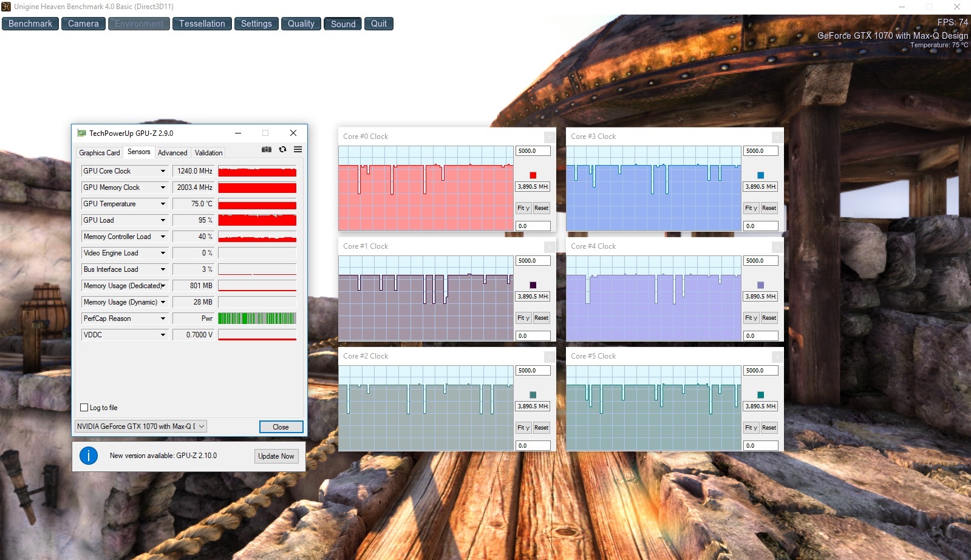Close the Core #5 Clock graph window
This screenshot has width=971, height=560.
coord(776,357)
